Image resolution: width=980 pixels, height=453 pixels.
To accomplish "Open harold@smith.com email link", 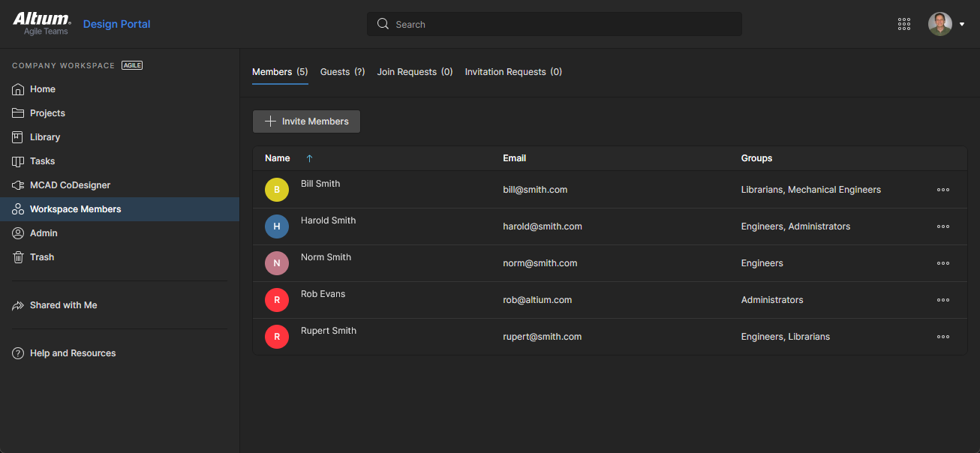I will (x=543, y=226).
